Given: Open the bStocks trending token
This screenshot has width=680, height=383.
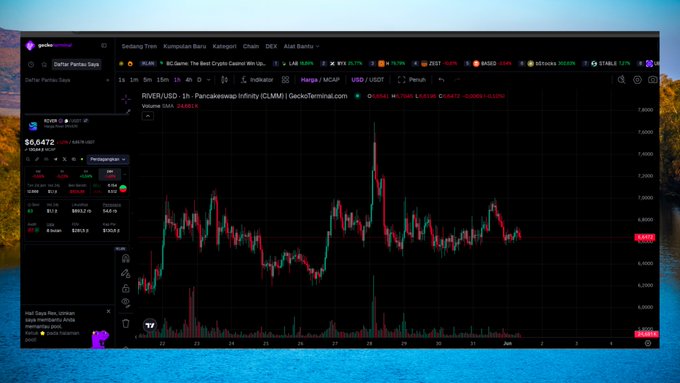Looking at the screenshot, I should point(547,63).
